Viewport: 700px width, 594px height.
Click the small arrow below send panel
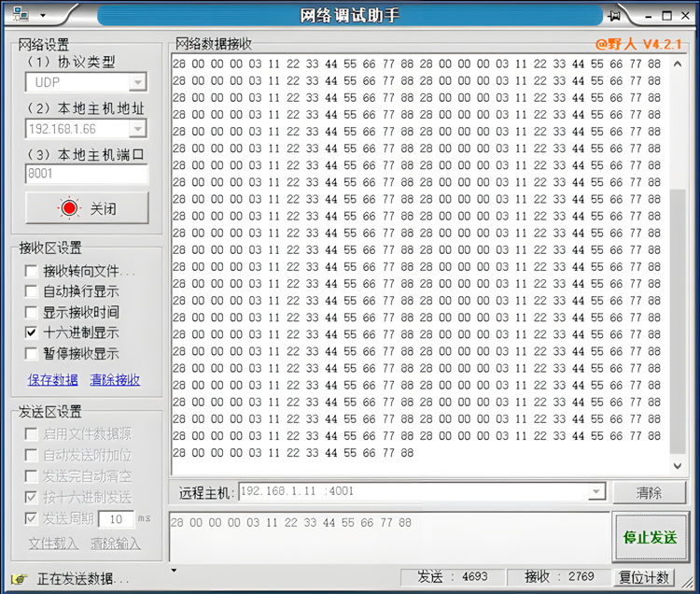click(174, 570)
